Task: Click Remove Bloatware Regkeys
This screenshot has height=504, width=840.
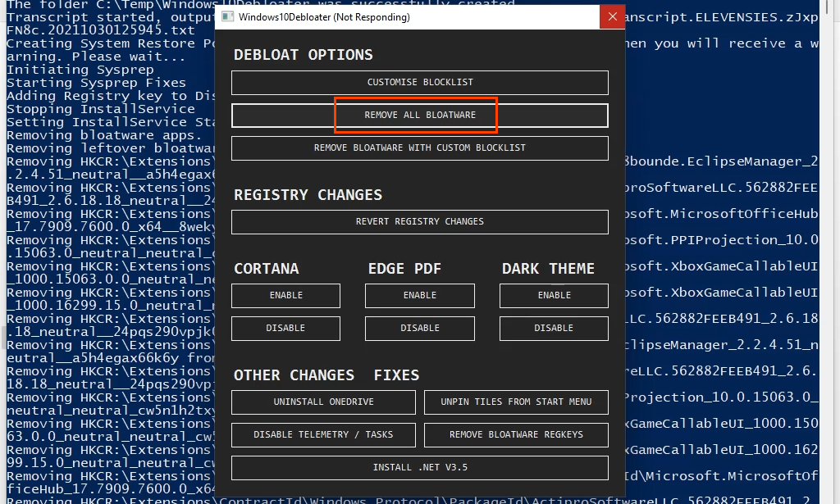Action: point(516,434)
